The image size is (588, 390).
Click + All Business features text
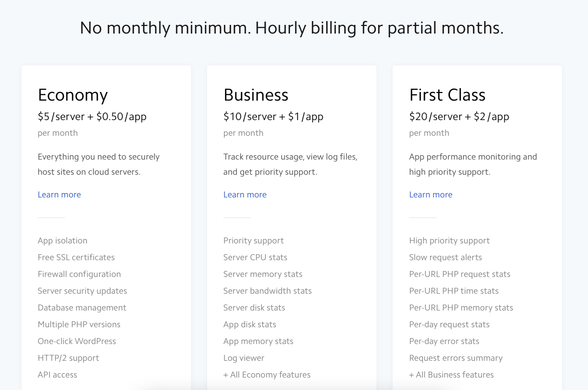click(x=451, y=375)
